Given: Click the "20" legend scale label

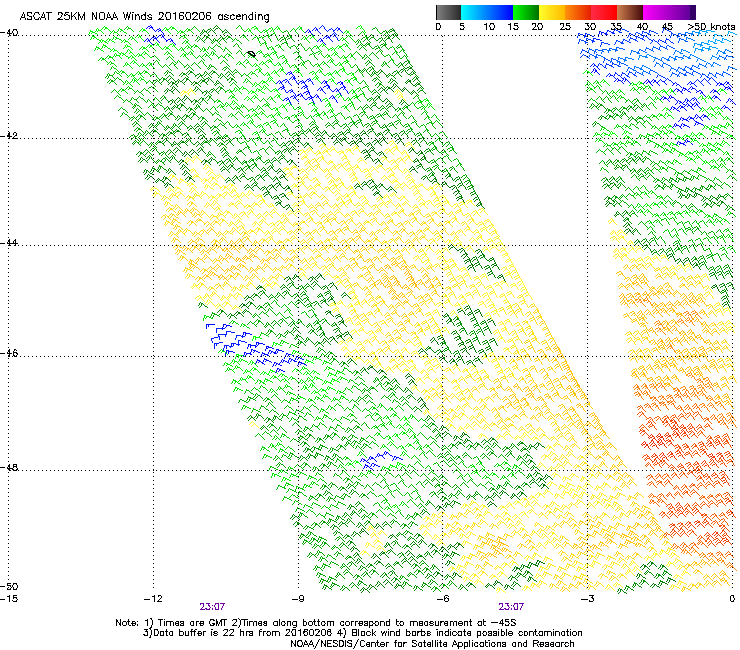Looking at the screenshot, I should tap(537, 27).
